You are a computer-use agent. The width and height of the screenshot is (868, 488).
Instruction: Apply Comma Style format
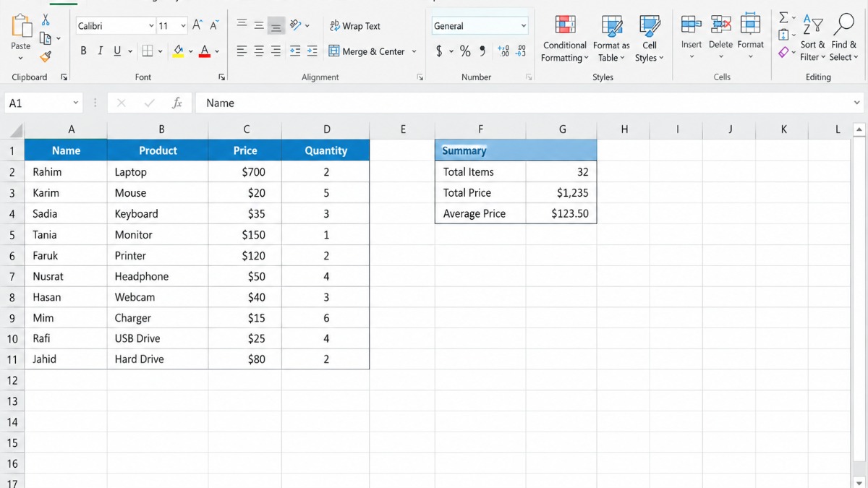tap(482, 51)
